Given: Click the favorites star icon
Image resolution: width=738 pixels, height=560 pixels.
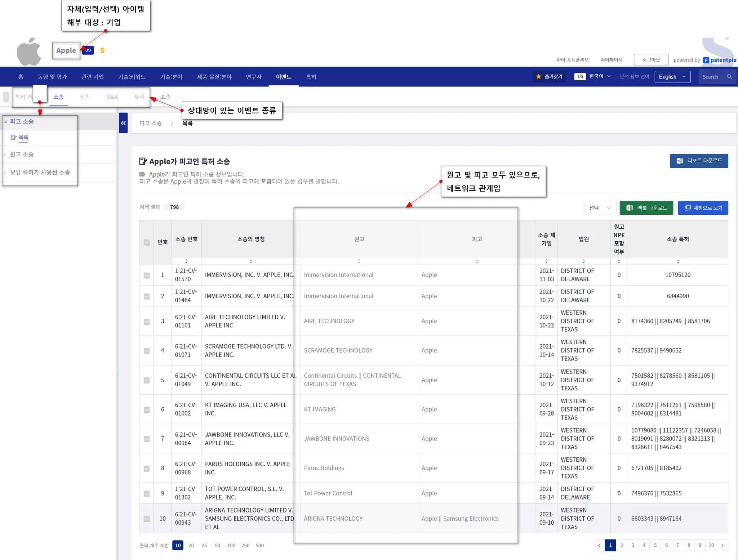Looking at the screenshot, I should point(539,77).
